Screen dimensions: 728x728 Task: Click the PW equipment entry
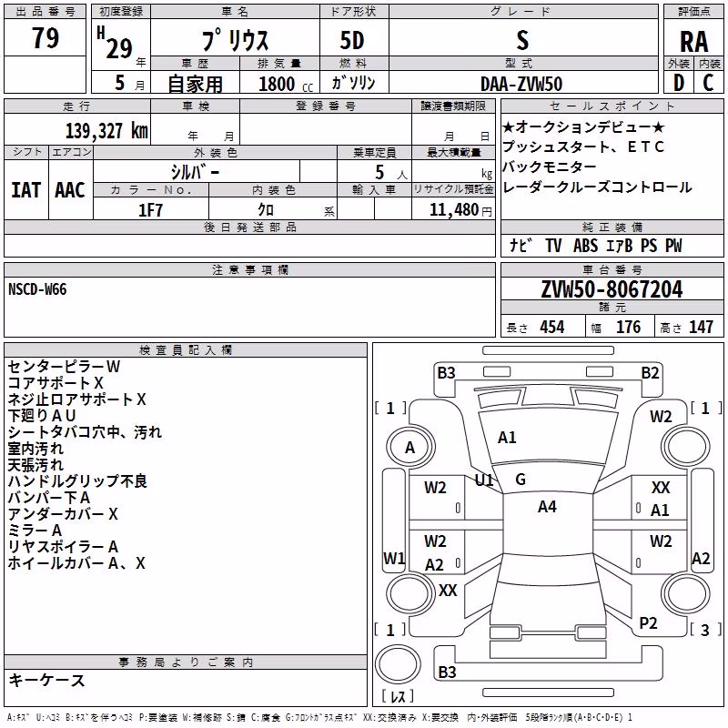[673, 245]
